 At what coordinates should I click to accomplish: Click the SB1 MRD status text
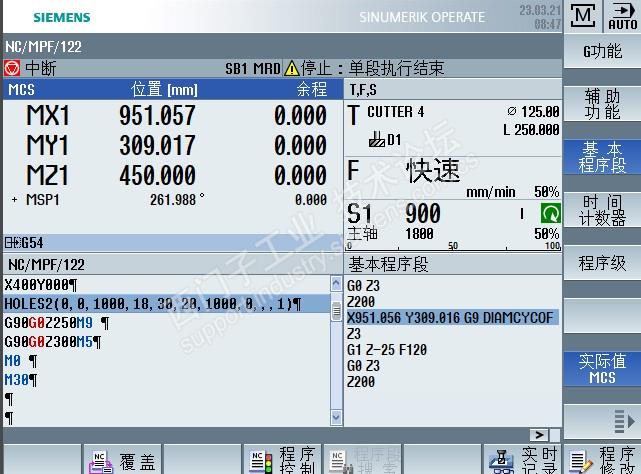coord(253,69)
